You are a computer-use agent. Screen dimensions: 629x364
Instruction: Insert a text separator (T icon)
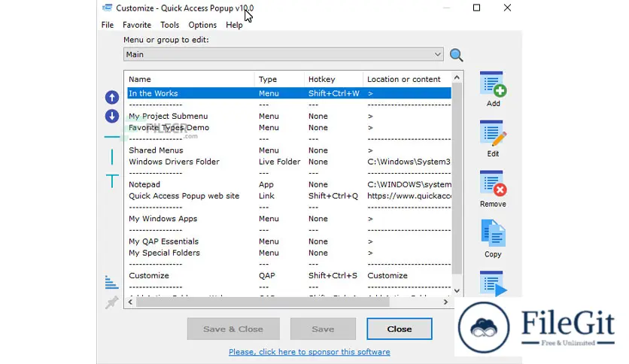pos(112,180)
